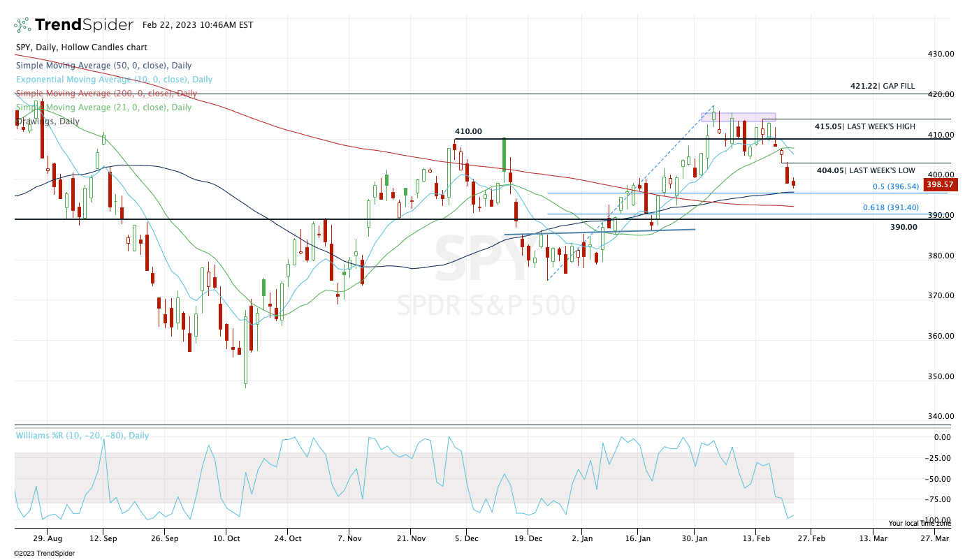
Task: Click the Your local time zone text
Action: [920, 523]
